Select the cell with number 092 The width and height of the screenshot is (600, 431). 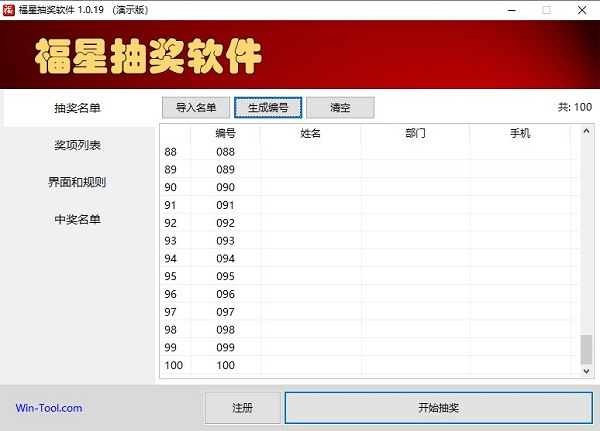225,223
